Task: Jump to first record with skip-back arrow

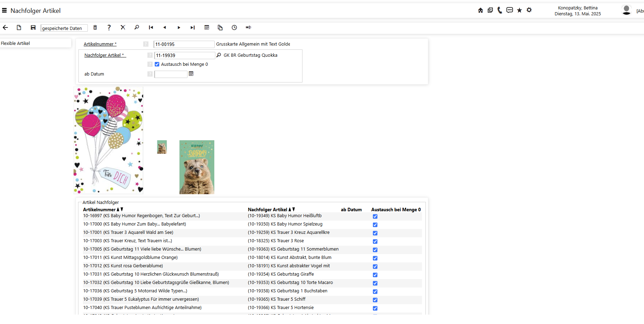Action: point(151,27)
